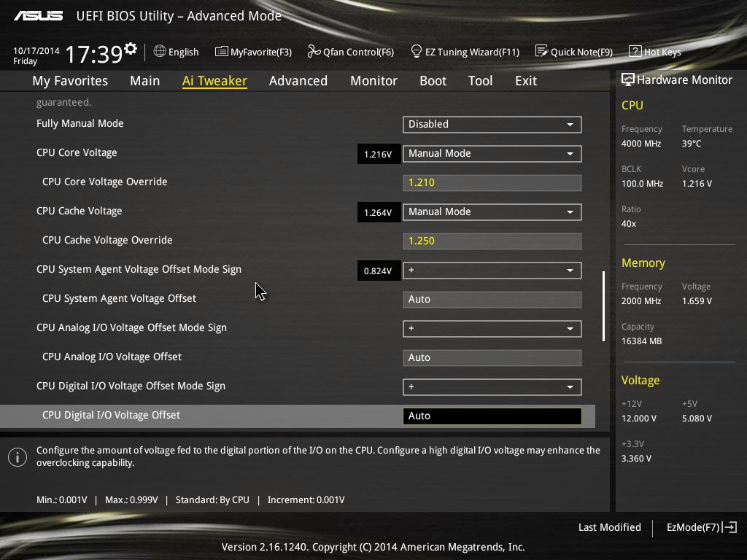Select CPU Analog I/O Voltage Offset Mode Sign label
Viewport: 747px width, 560px height.
click(131, 327)
